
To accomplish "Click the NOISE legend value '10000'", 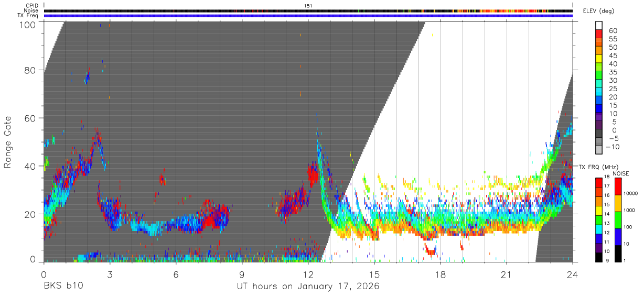I will coord(631,193).
